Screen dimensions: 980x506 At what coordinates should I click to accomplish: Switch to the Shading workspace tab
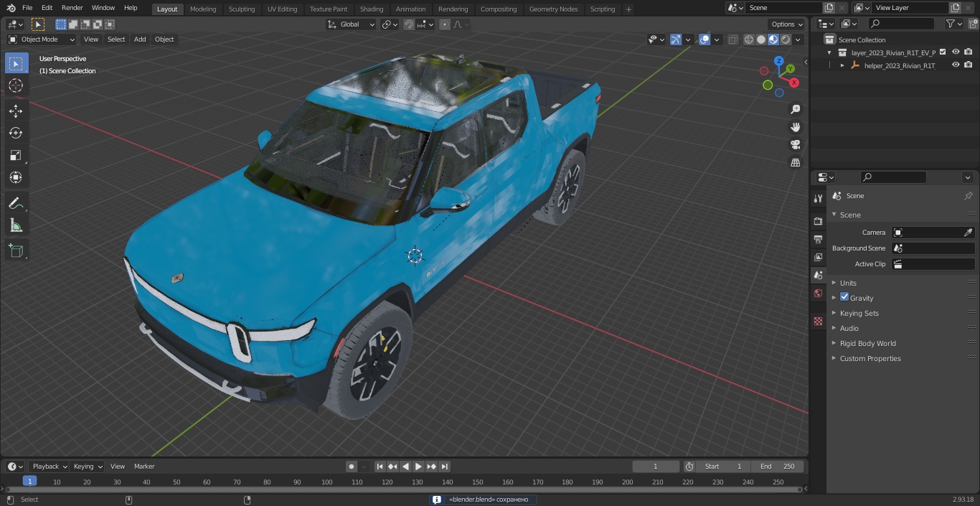tap(372, 9)
